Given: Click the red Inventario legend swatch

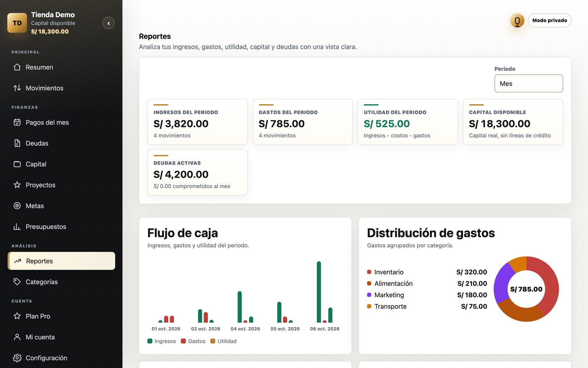Looking at the screenshot, I should [369, 272].
